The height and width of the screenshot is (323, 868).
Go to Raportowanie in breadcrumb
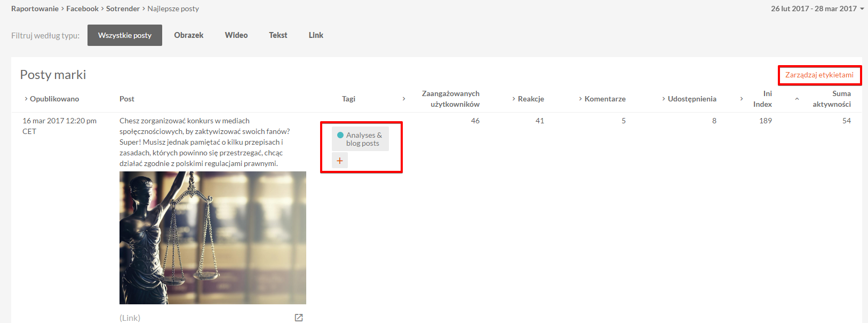[35, 9]
